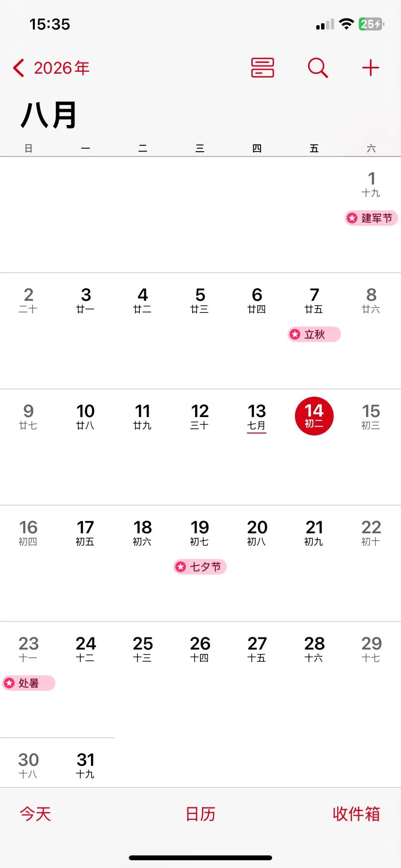Add new event with plus icon
The width and height of the screenshot is (401, 868).
pos(370,67)
